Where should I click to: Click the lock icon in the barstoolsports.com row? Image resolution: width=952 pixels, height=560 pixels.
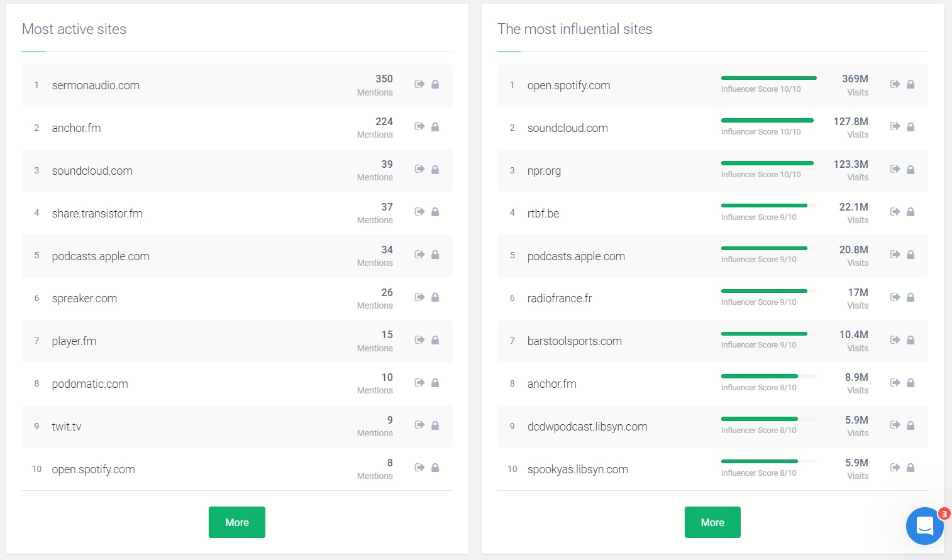pos(910,340)
